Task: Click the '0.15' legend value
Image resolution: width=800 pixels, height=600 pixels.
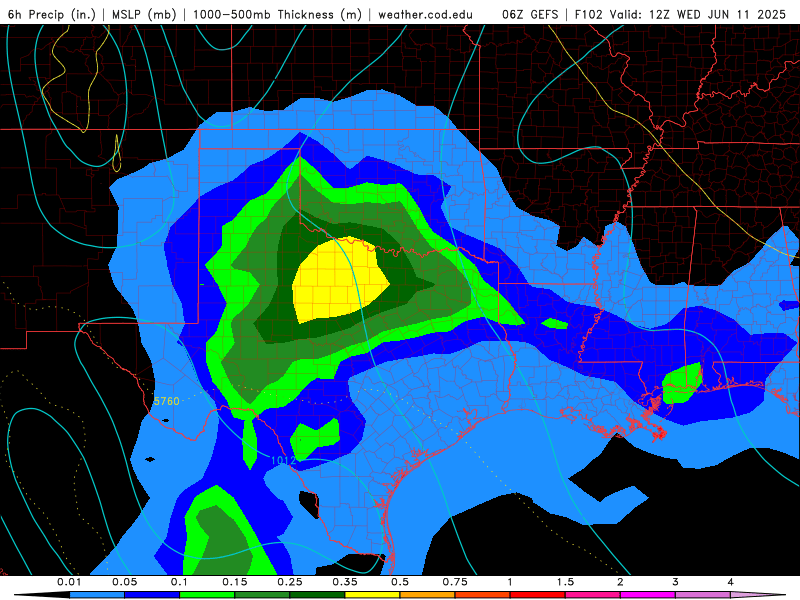Action: click(235, 582)
